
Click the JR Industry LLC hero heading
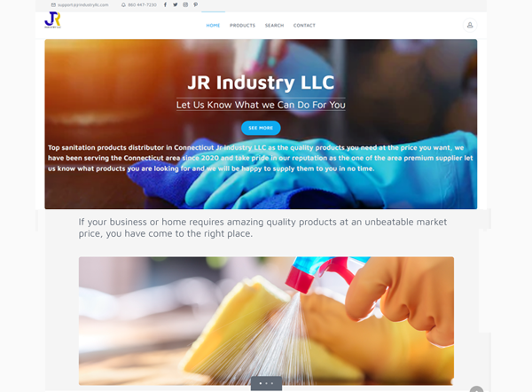click(261, 82)
